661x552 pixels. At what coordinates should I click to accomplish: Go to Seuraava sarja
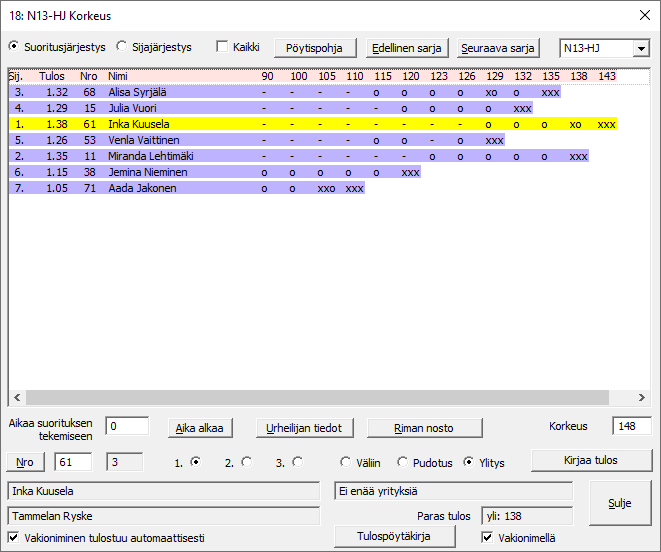click(x=498, y=48)
